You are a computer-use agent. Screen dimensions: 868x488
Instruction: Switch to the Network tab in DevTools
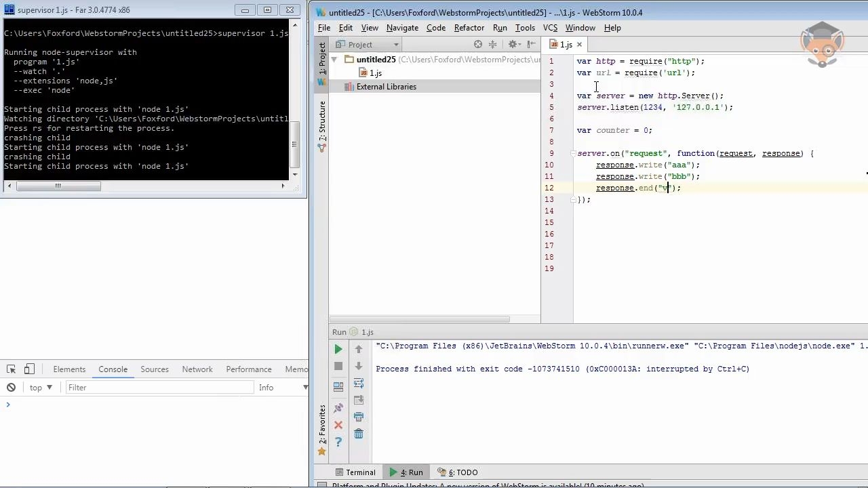coord(197,369)
